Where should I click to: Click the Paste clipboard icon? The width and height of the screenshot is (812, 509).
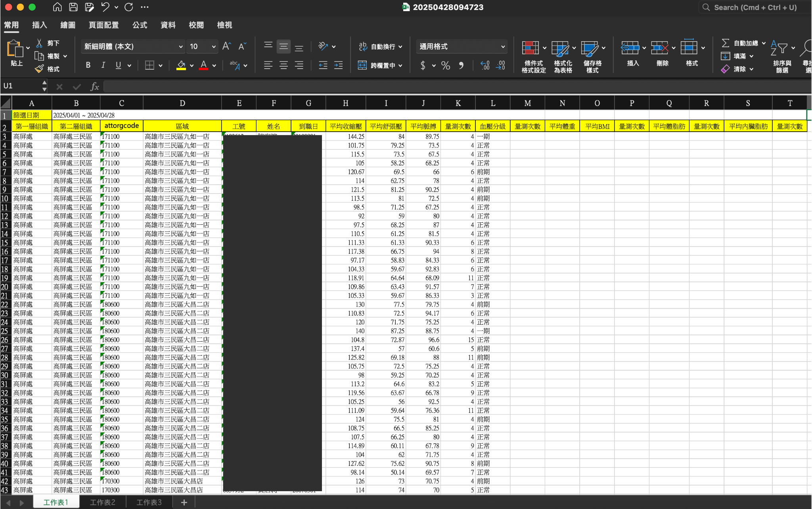(x=15, y=49)
